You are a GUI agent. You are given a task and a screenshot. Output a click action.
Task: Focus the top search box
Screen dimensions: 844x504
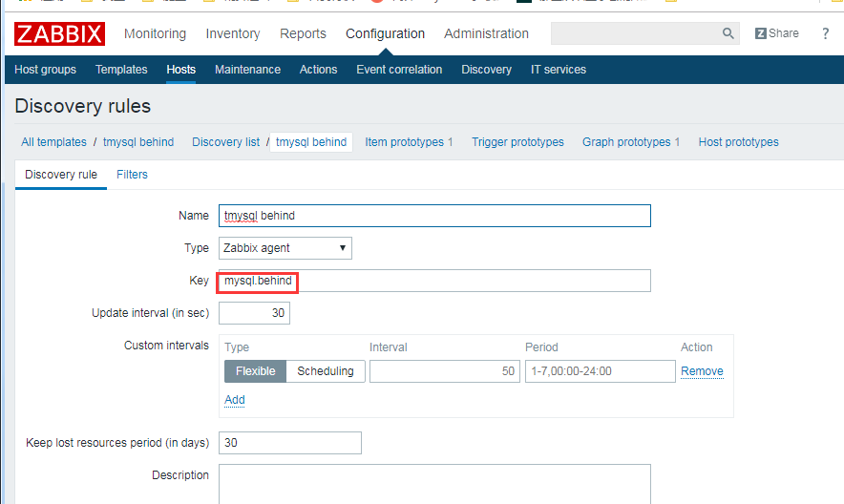(635, 33)
